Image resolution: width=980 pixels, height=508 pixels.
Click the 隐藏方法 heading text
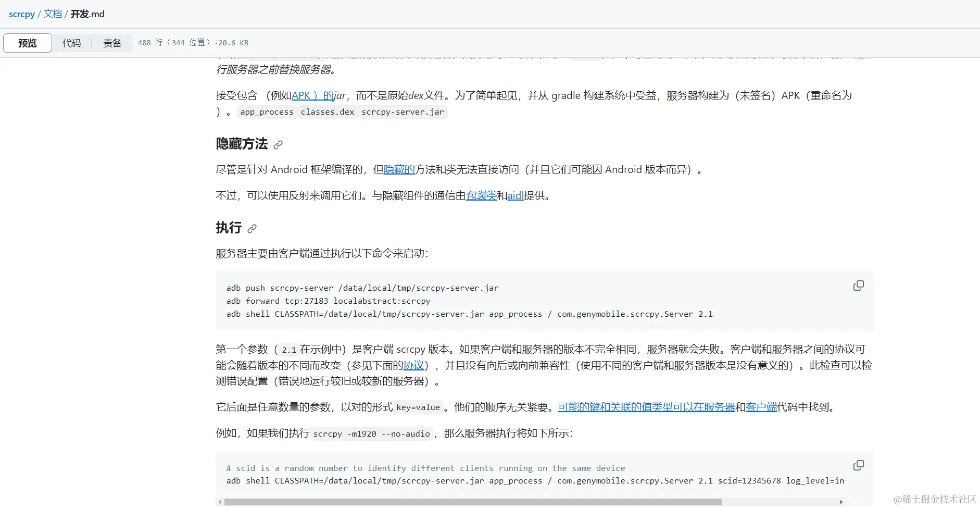(x=242, y=144)
